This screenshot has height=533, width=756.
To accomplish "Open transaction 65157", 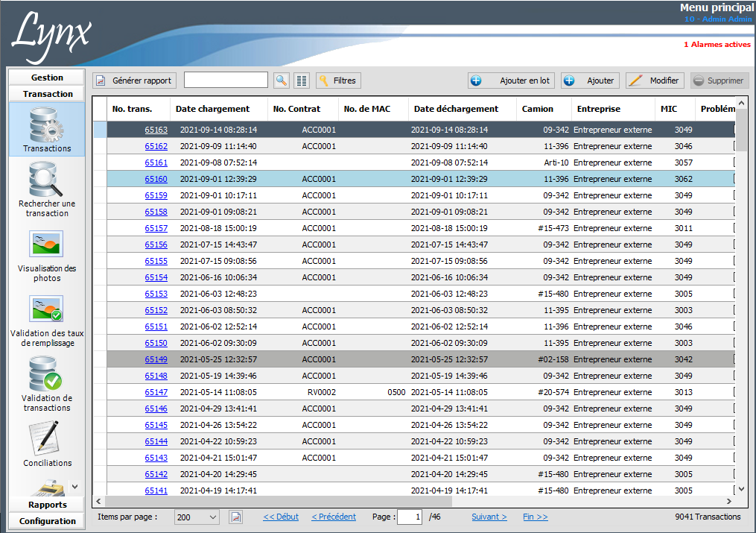I will pyautogui.click(x=156, y=228).
